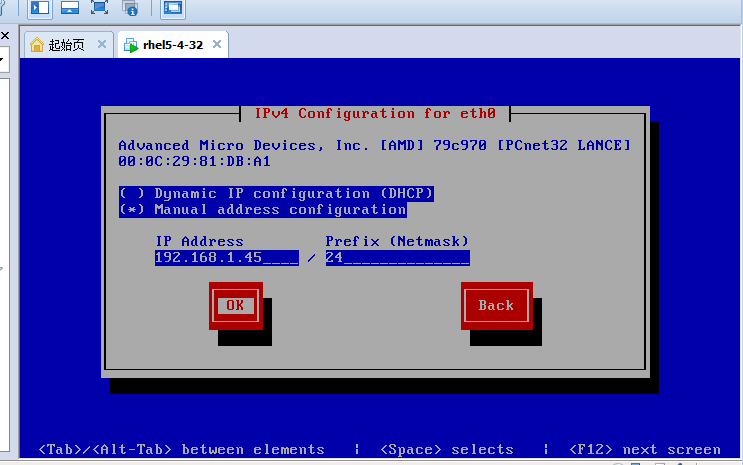This screenshot has width=743, height=465.
Task: Close the rhel5-4-32 tab
Action: pos(216,44)
